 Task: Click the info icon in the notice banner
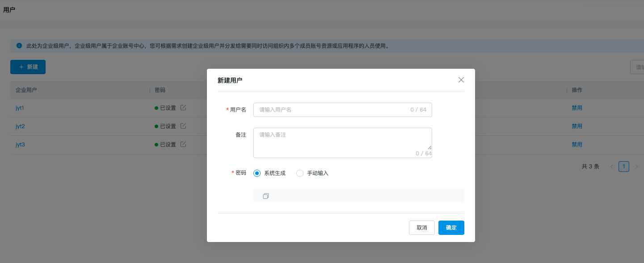tap(19, 46)
